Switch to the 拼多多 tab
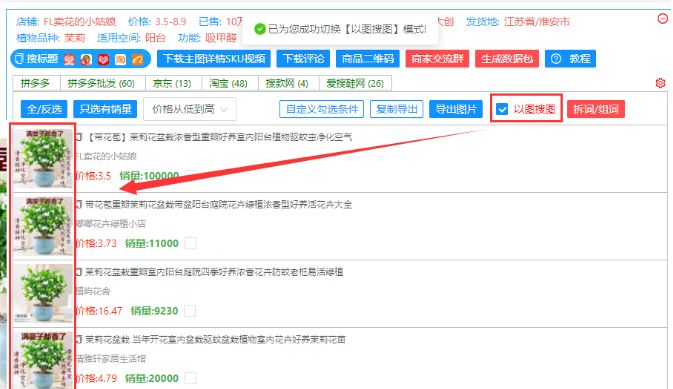 (x=36, y=83)
